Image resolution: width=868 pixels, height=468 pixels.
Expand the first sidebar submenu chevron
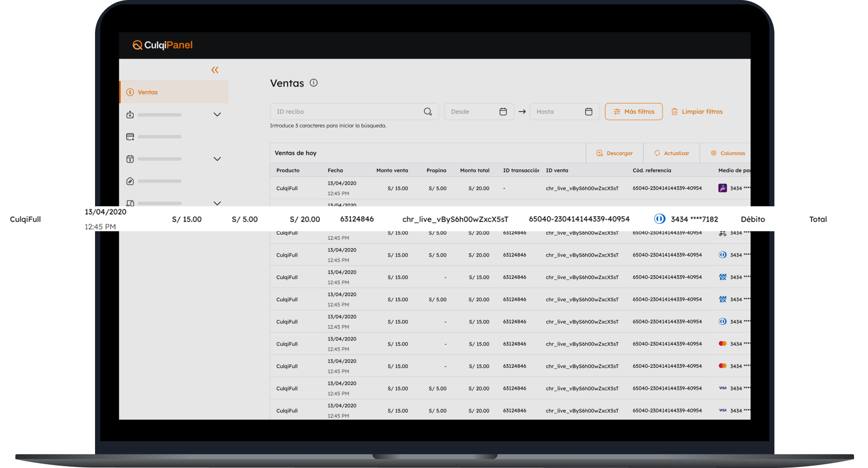(217, 115)
